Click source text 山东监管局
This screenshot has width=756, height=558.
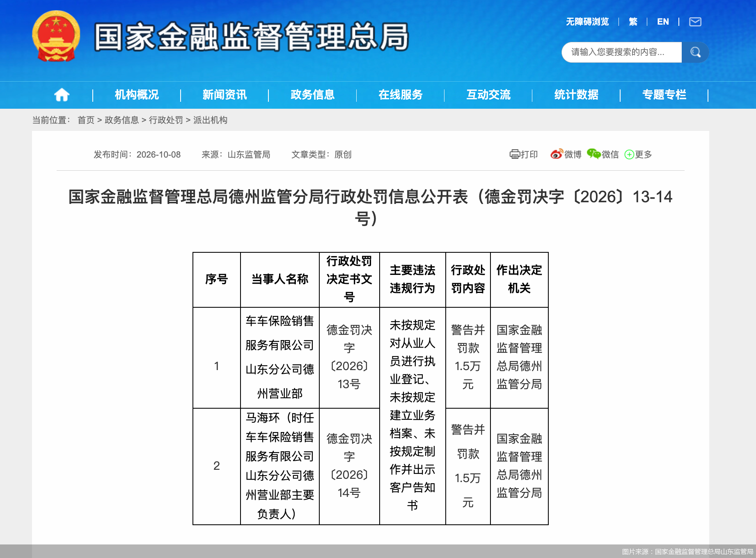249,155
